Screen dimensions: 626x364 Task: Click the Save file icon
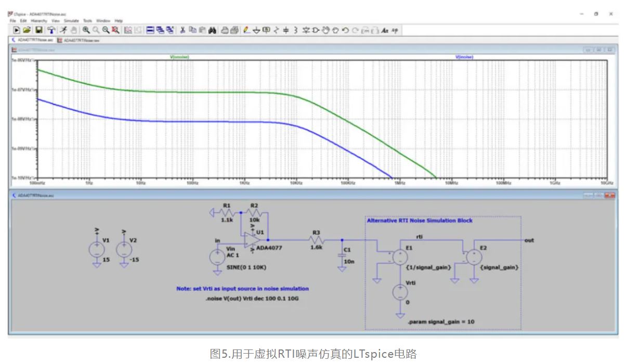38,30
